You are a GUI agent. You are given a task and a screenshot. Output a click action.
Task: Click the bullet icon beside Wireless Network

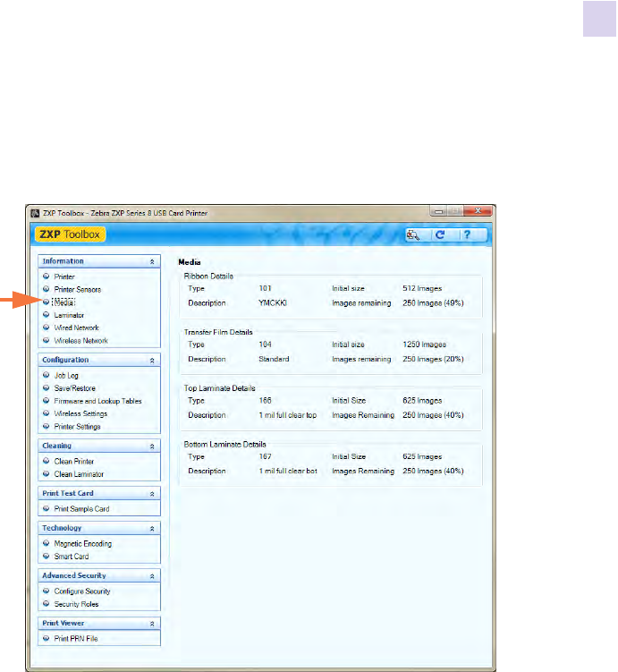click(47, 340)
